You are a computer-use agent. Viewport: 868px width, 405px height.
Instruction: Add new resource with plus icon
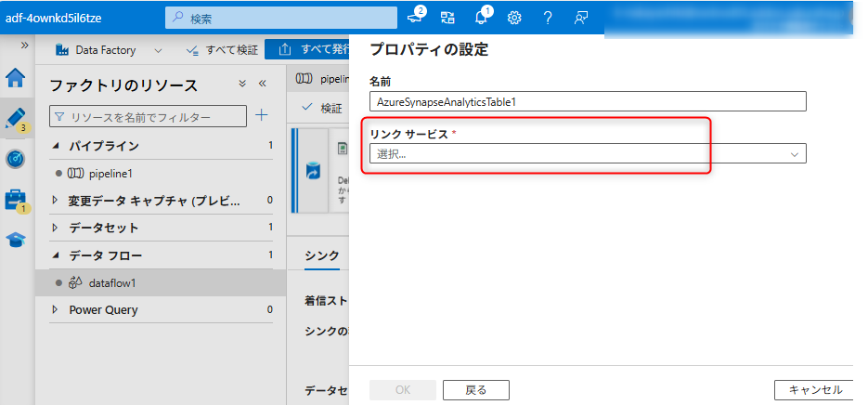pyautogui.click(x=261, y=115)
